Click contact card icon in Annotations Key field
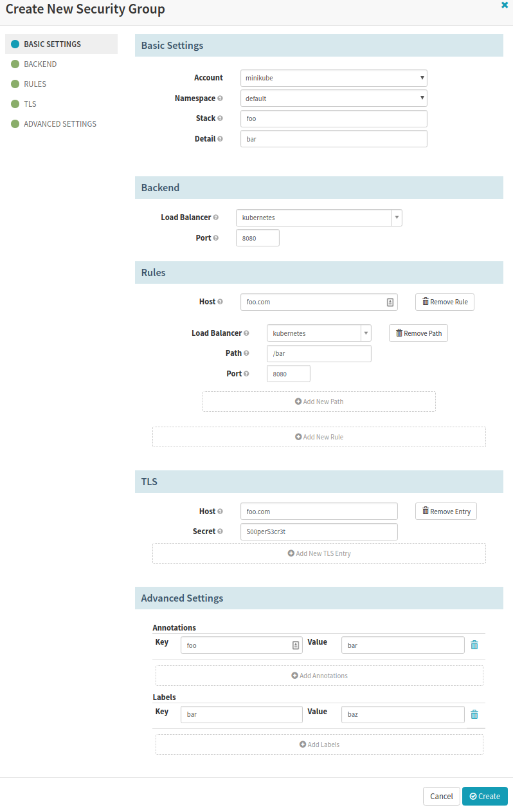513x812 pixels. click(x=296, y=645)
